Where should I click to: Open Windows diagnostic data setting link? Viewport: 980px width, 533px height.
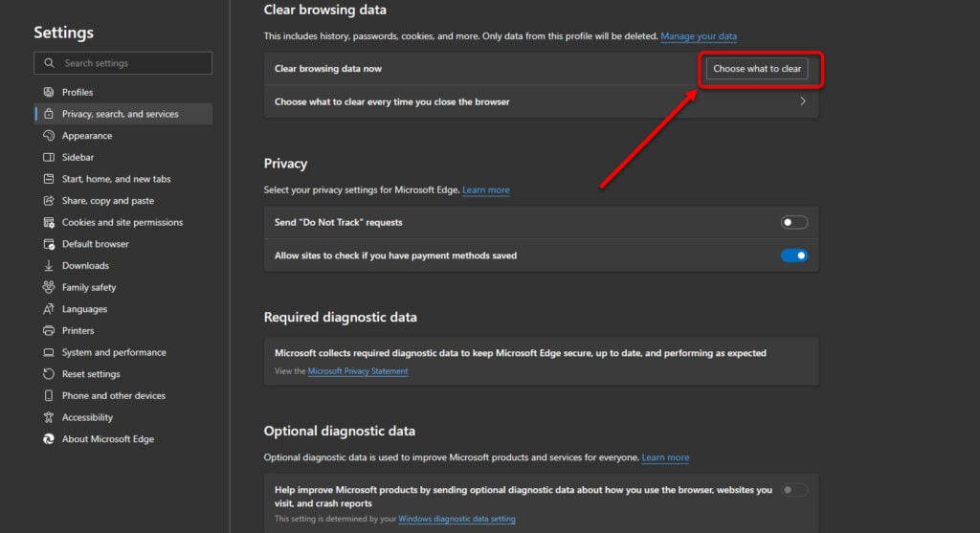pyautogui.click(x=457, y=519)
